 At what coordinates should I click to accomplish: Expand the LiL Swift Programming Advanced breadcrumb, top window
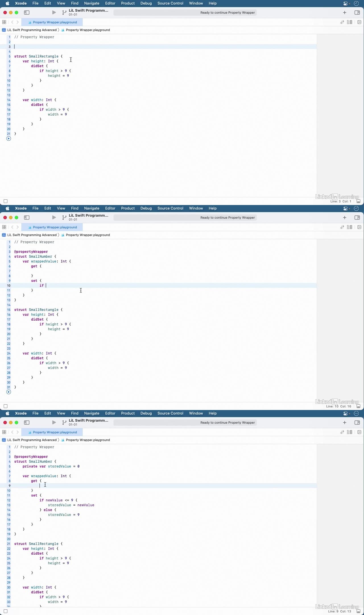pos(32,30)
